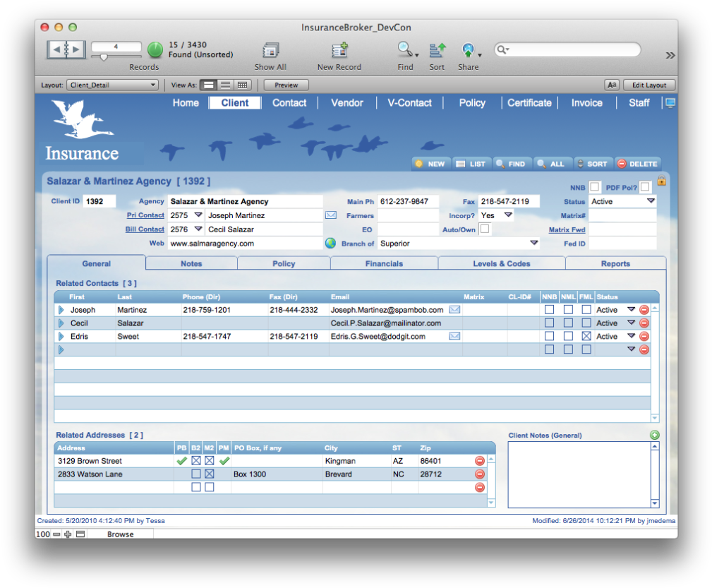Check NNB for Joseph Martinez
The height and width of the screenshot is (588, 712).
[x=550, y=310]
